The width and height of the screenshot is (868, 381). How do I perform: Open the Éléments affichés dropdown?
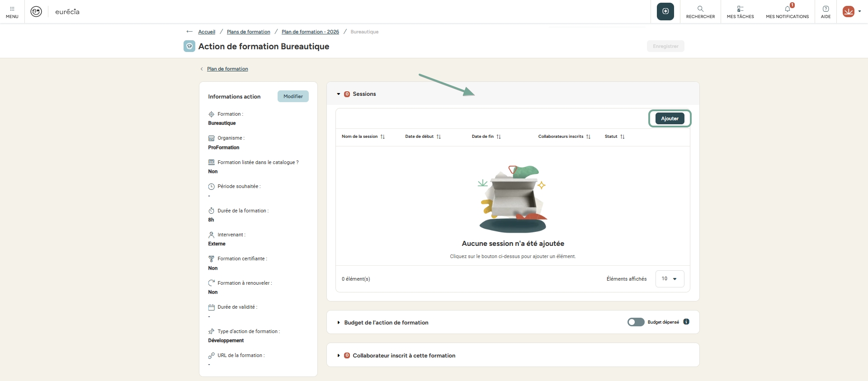pyautogui.click(x=670, y=279)
